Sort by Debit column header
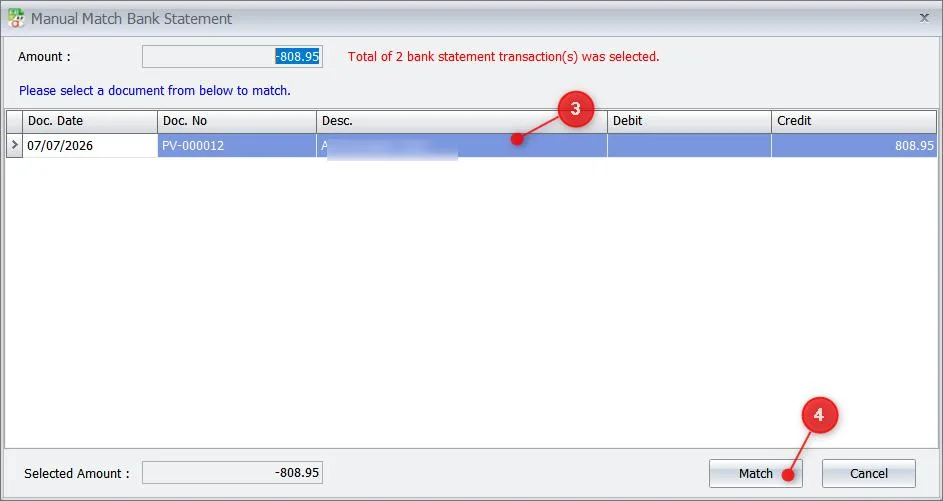Image resolution: width=943 pixels, height=501 pixels. coord(689,121)
